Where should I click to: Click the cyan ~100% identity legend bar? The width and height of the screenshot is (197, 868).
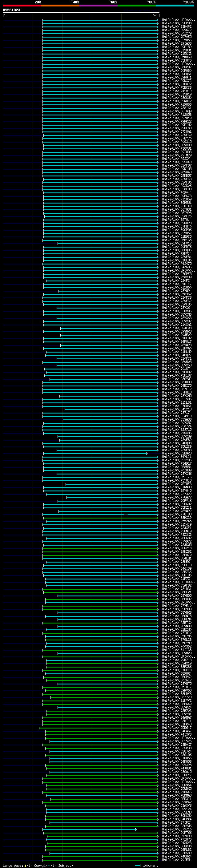[x=175, y=6]
